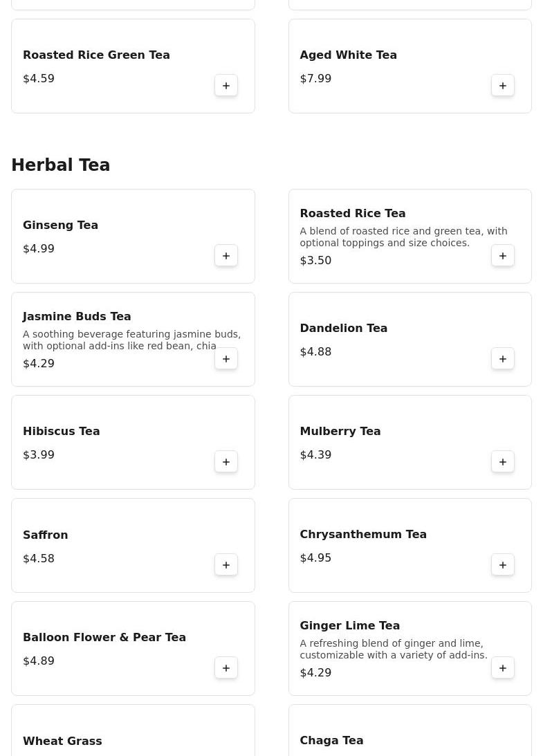The height and width of the screenshot is (756, 543).
Task: Click plus icon for Ginseng Tea
Action: click(226, 256)
